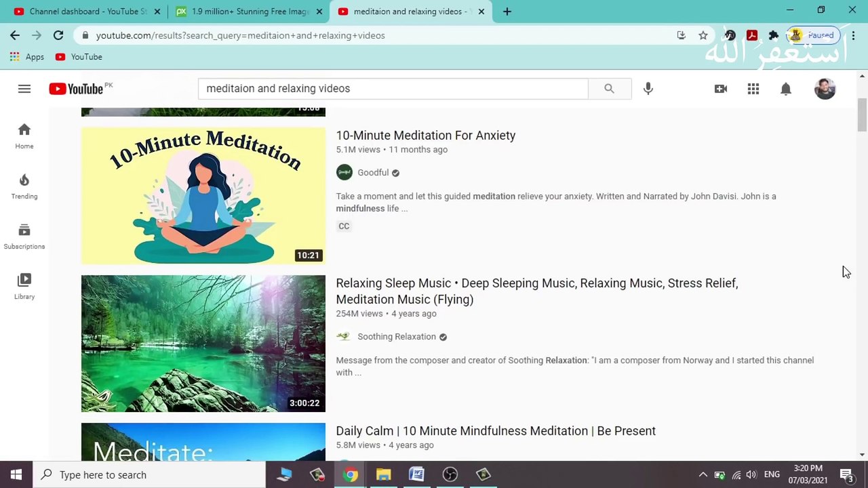Viewport: 868px width, 488px height.
Task: Close the 1.9 million+ Stunning Free Images tab
Action: tap(319, 12)
